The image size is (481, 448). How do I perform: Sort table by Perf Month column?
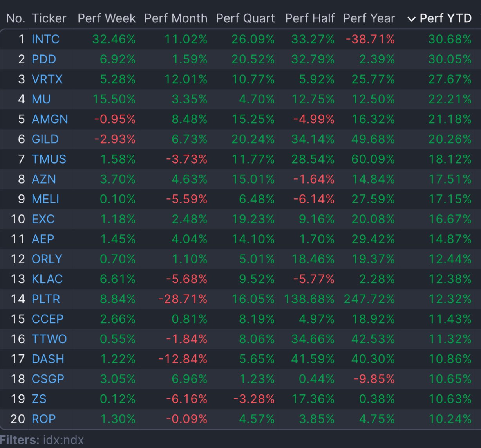[176, 18]
